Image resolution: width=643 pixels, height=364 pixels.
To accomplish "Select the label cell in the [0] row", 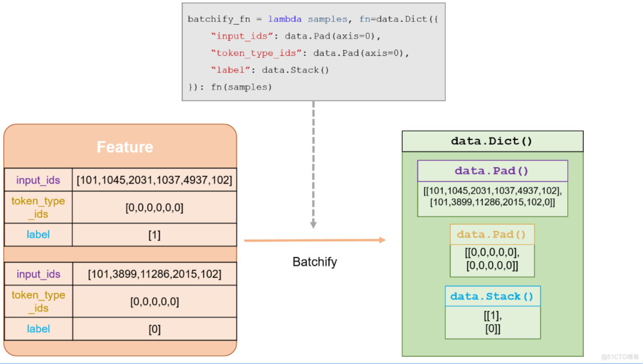I will (38, 329).
